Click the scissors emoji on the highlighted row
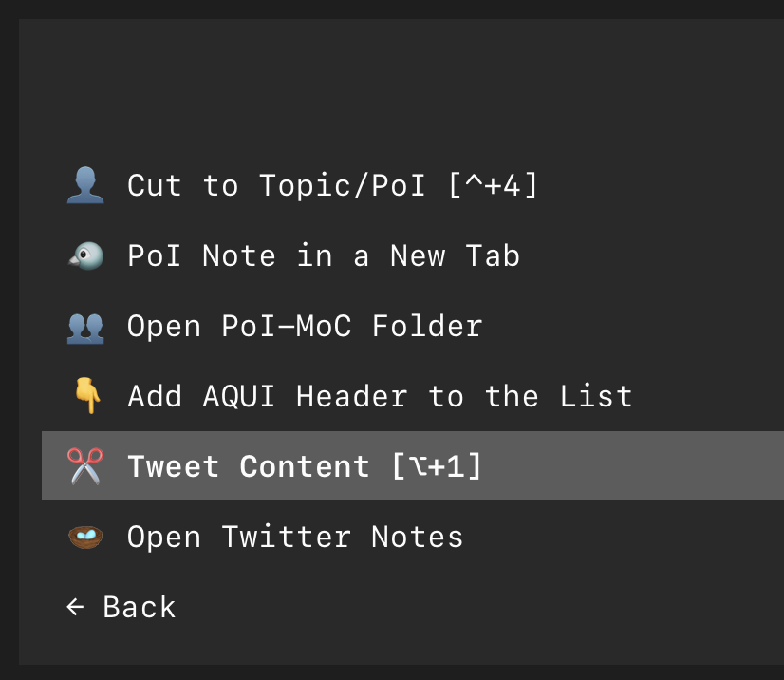This screenshot has height=680, width=784. click(85, 466)
